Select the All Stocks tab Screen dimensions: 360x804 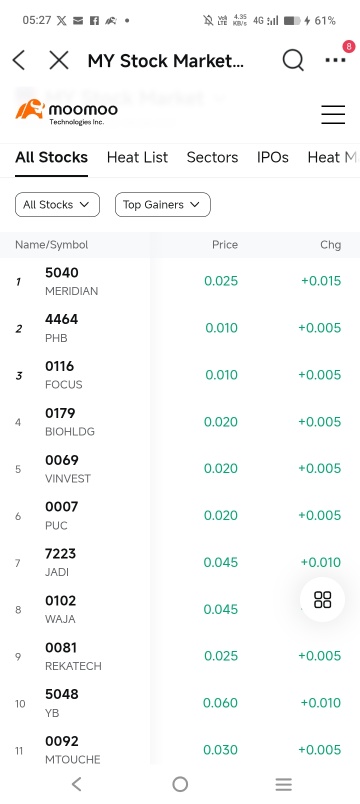click(51, 157)
